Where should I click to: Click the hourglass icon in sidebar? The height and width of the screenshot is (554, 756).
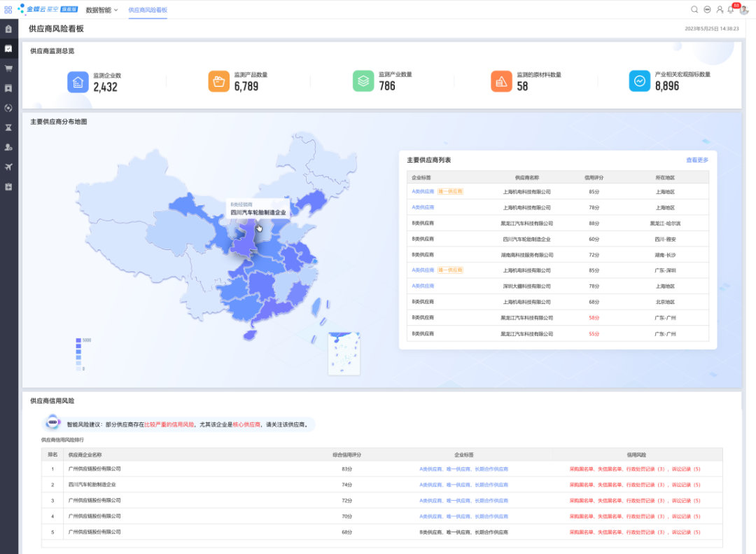[8, 128]
